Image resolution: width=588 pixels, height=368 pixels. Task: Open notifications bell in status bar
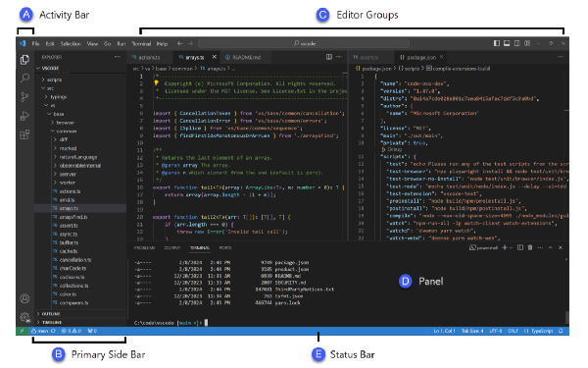pos(561,331)
